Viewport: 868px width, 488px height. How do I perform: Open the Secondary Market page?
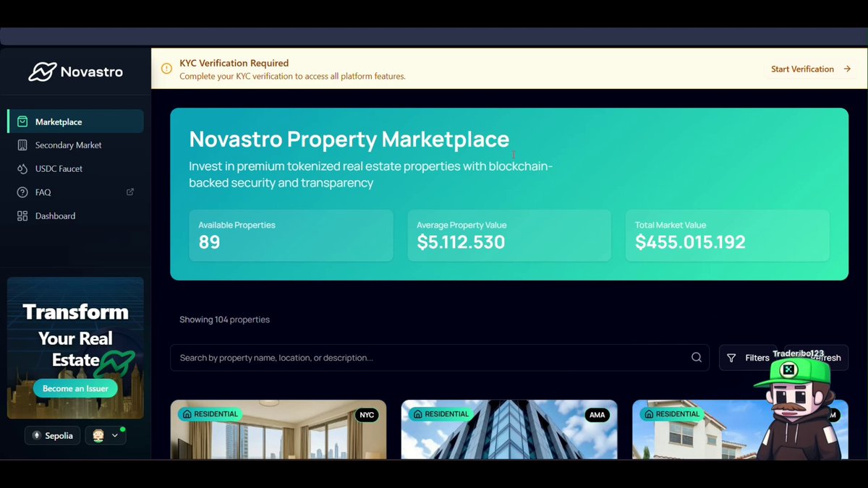pyautogui.click(x=75, y=145)
